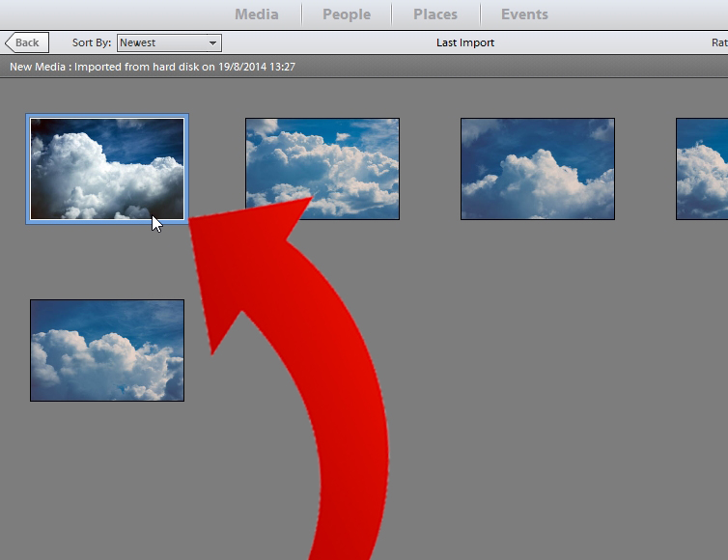Select the highlighted dark storm cloud thumbnail
Viewport: 728px width, 560px height.
click(107, 169)
